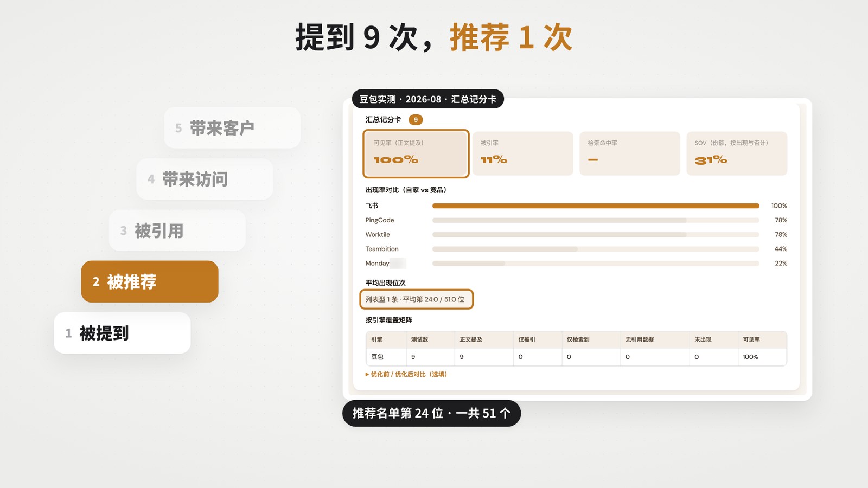Select step 5 带来客户
This screenshot has width=868, height=488.
pyautogui.click(x=232, y=128)
